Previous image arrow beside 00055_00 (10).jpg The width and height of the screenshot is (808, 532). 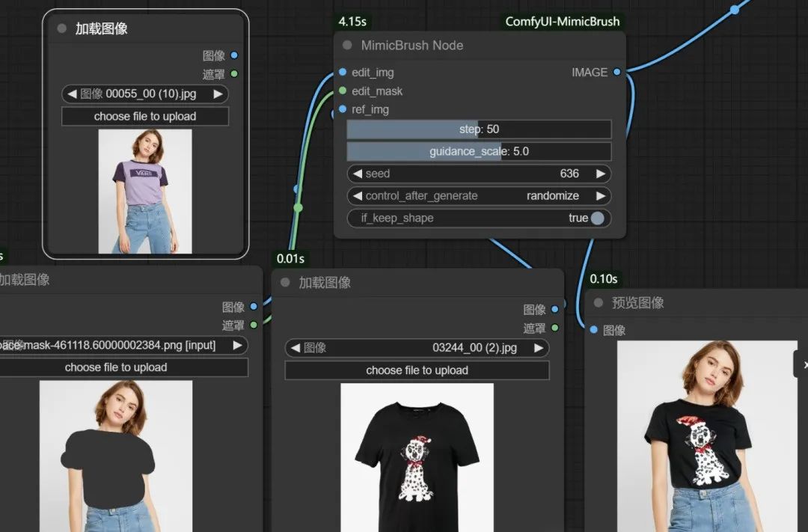[72, 94]
